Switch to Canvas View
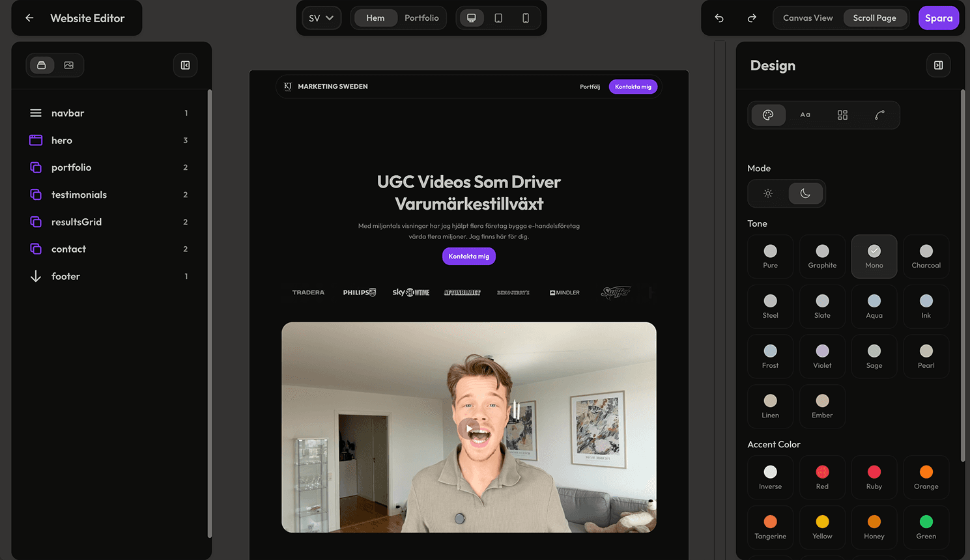Screen dimensions: 970x560 (x=808, y=18)
